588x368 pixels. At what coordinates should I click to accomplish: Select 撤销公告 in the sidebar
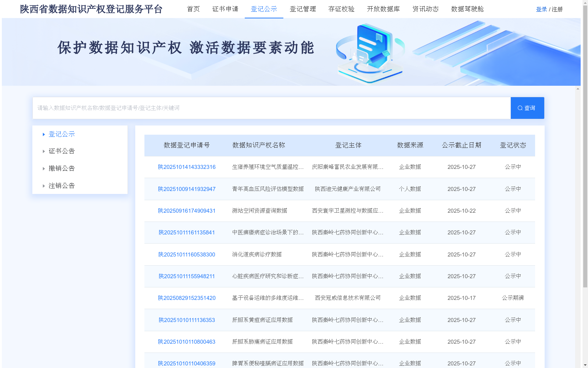click(62, 169)
